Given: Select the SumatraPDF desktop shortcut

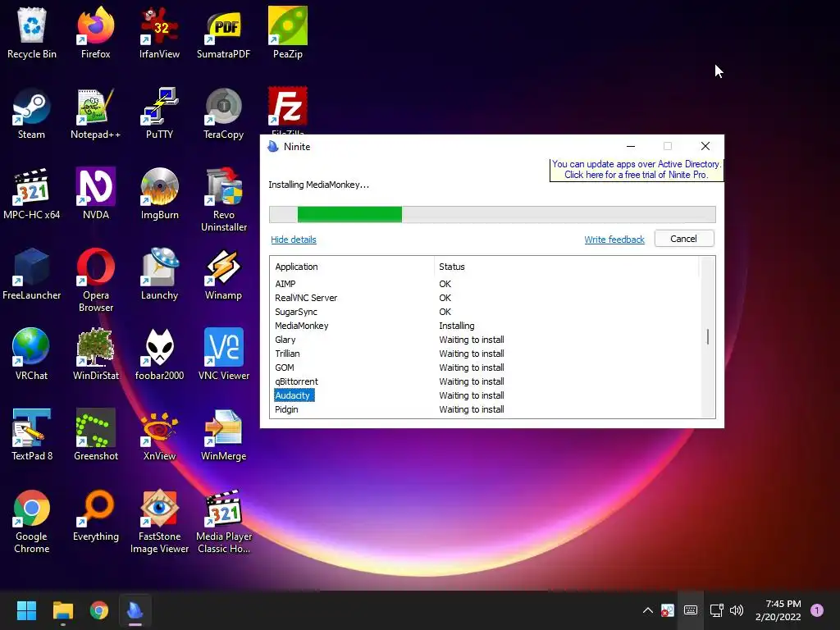Looking at the screenshot, I should click(x=223, y=32).
